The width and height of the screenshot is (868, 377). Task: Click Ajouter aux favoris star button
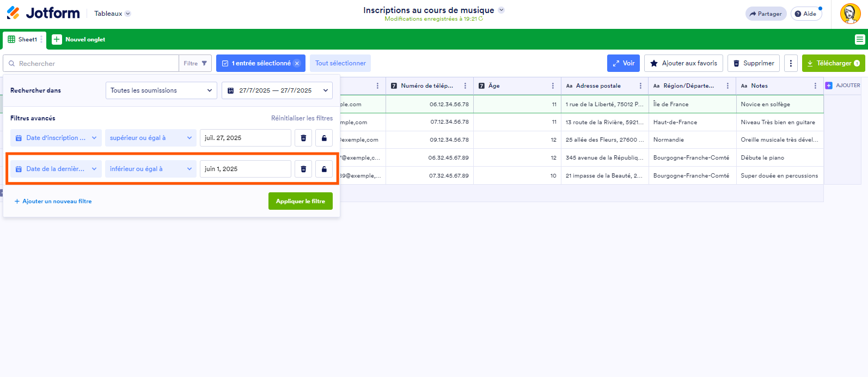pyautogui.click(x=683, y=63)
